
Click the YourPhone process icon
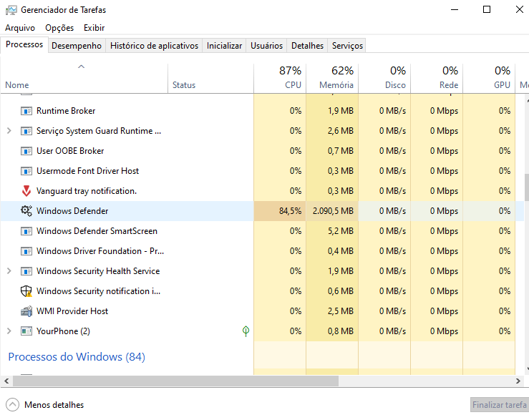pos(26,331)
